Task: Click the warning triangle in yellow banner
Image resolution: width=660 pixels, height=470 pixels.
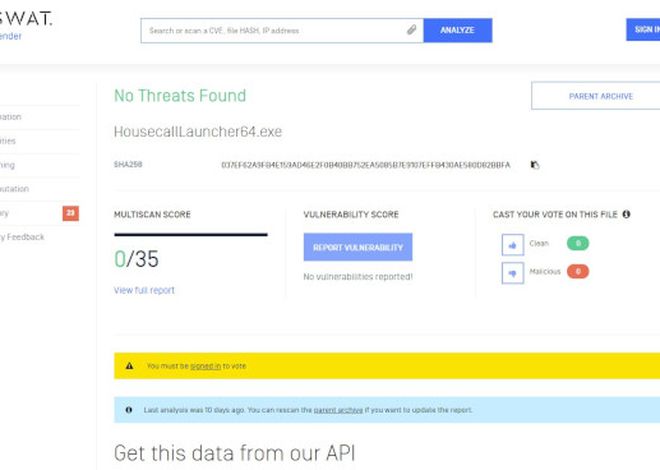Action: pos(129,366)
